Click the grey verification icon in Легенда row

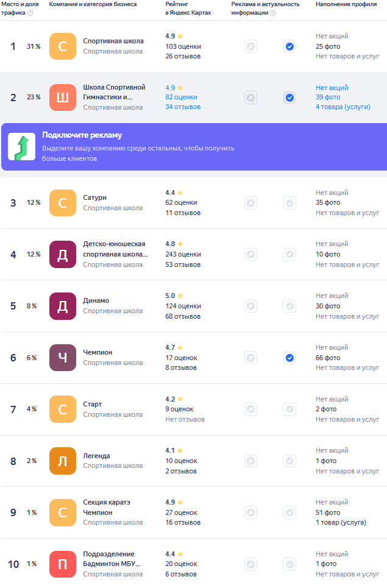pos(289,461)
